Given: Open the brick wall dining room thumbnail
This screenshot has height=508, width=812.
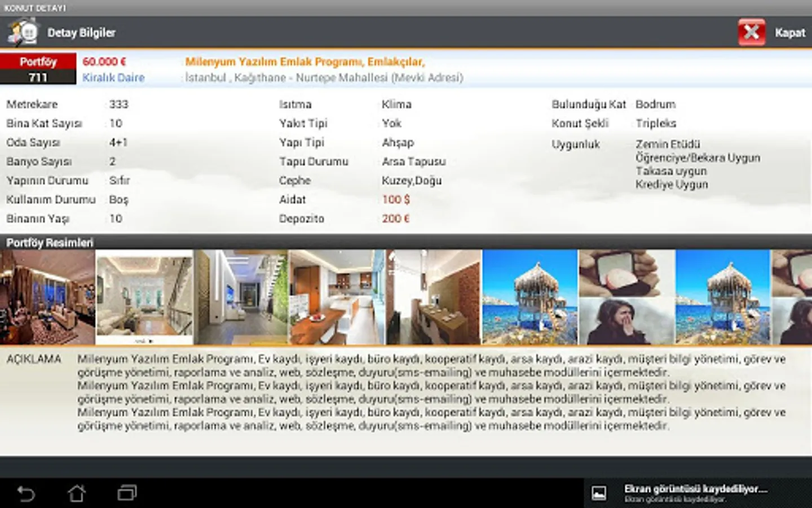Looking at the screenshot, I should [434, 297].
